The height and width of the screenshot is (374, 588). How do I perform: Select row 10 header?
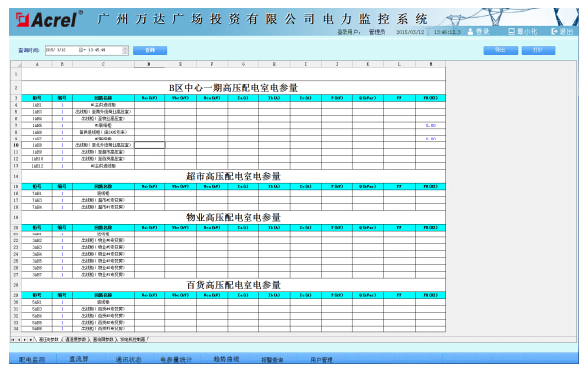pos(16,145)
